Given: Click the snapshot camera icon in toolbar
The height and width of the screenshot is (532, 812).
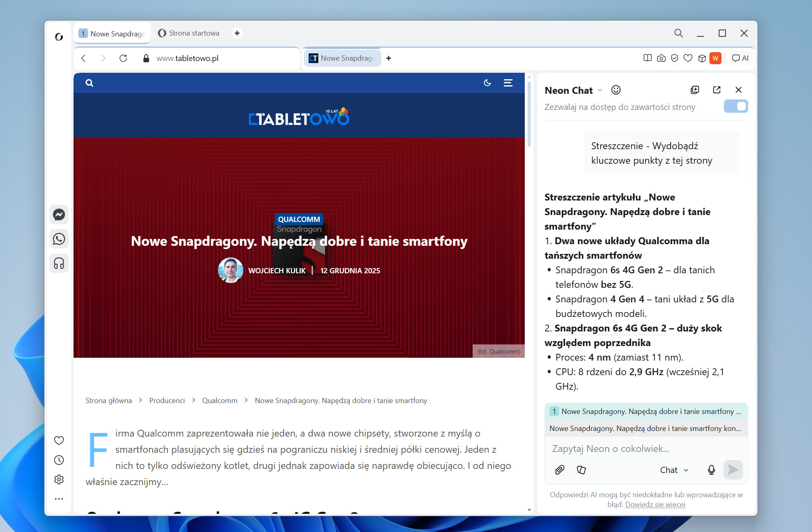Looking at the screenshot, I should (x=661, y=58).
